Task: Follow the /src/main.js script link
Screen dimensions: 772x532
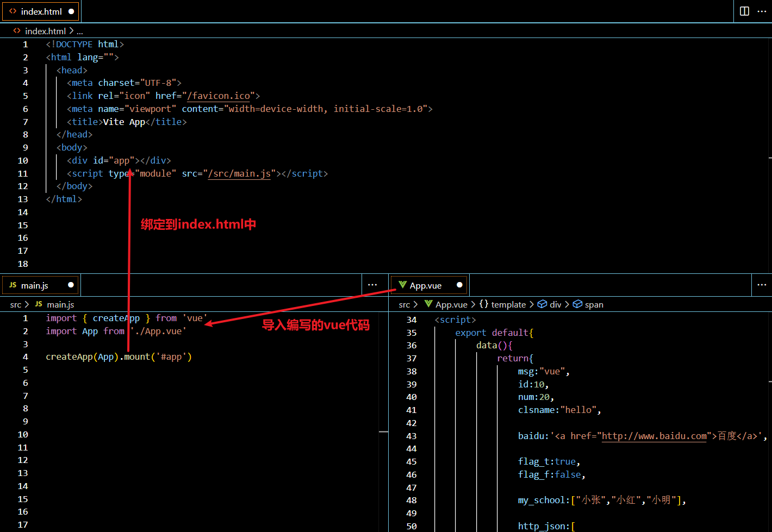Action: [x=239, y=173]
